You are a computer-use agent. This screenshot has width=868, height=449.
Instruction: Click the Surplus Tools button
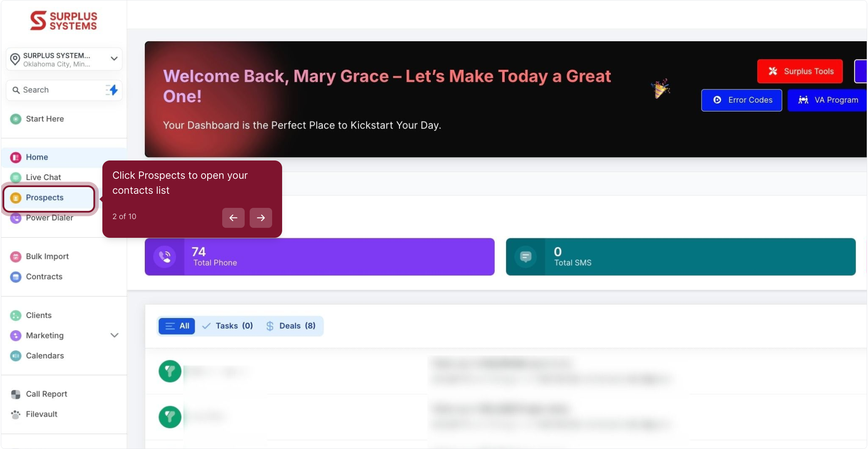pos(799,71)
